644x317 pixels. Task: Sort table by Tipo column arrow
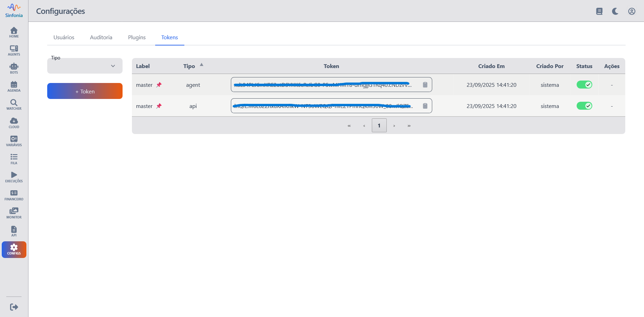[201, 65]
